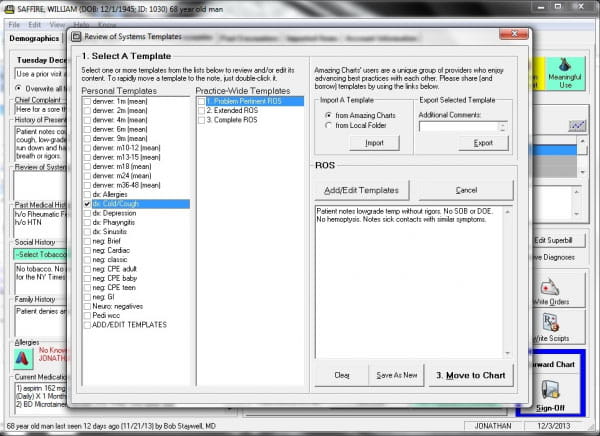This screenshot has height=436, width=600.
Task: Click into the Additional Comments input field
Action: [x=459, y=127]
